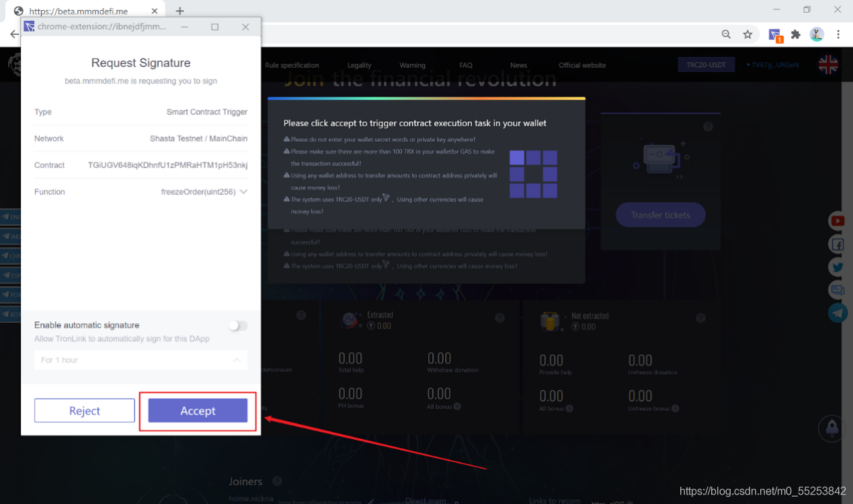Open the KOR Telegram group side tab

coord(10,314)
